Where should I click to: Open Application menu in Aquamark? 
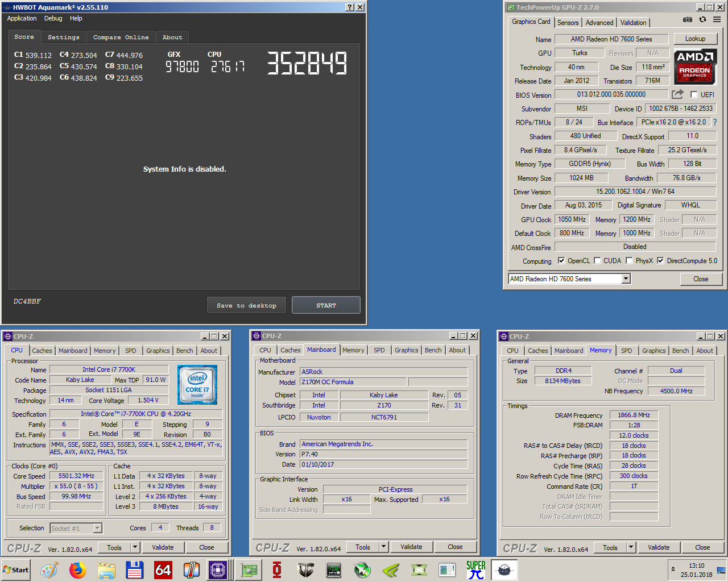[x=22, y=18]
